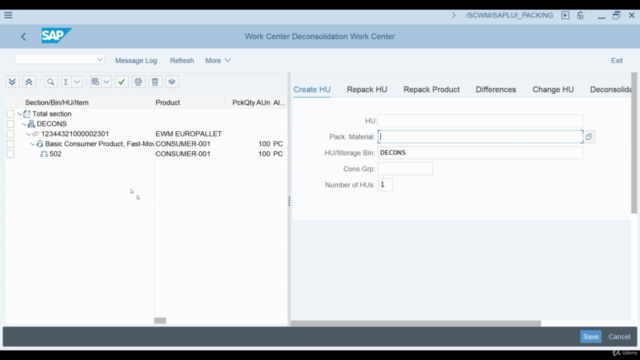Click the green checkmark icon
The image size is (640, 360).
pyautogui.click(x=121, y=82)
